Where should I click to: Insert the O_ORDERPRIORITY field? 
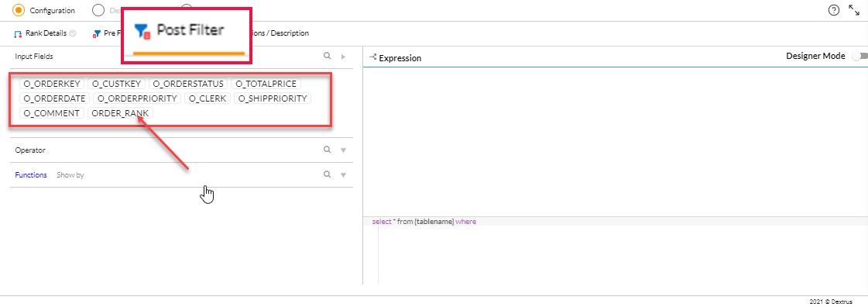[137, 98]
